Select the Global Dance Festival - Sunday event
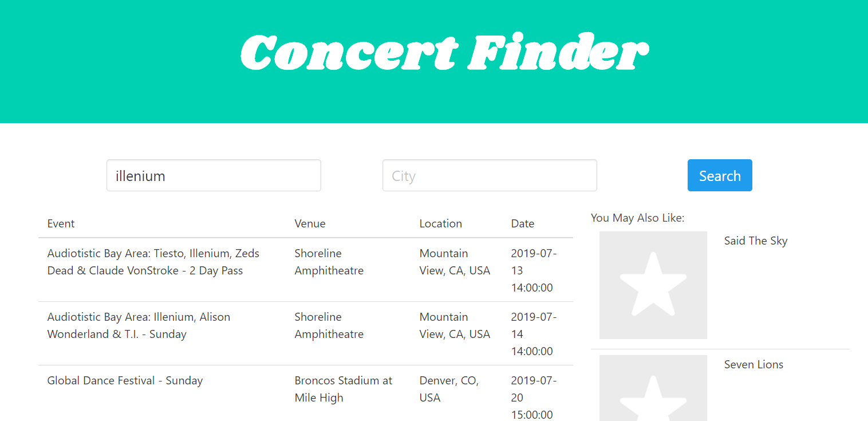This screenshot has height=421, width=868. [125, 380]
